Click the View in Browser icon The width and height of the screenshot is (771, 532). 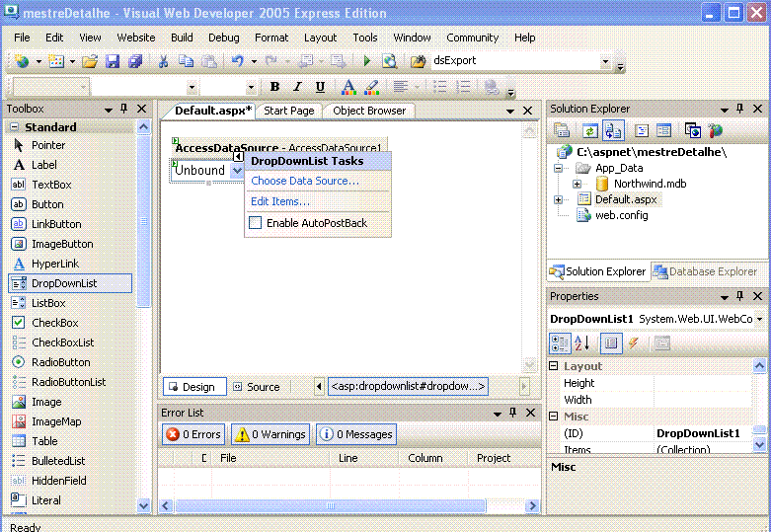(x=389, y=61)
